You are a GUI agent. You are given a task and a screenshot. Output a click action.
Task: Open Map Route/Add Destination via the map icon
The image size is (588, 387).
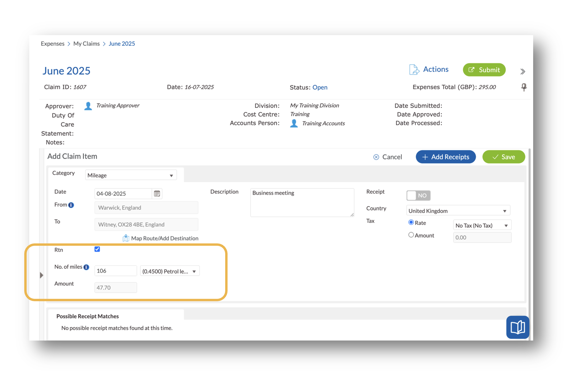(126, 238)
